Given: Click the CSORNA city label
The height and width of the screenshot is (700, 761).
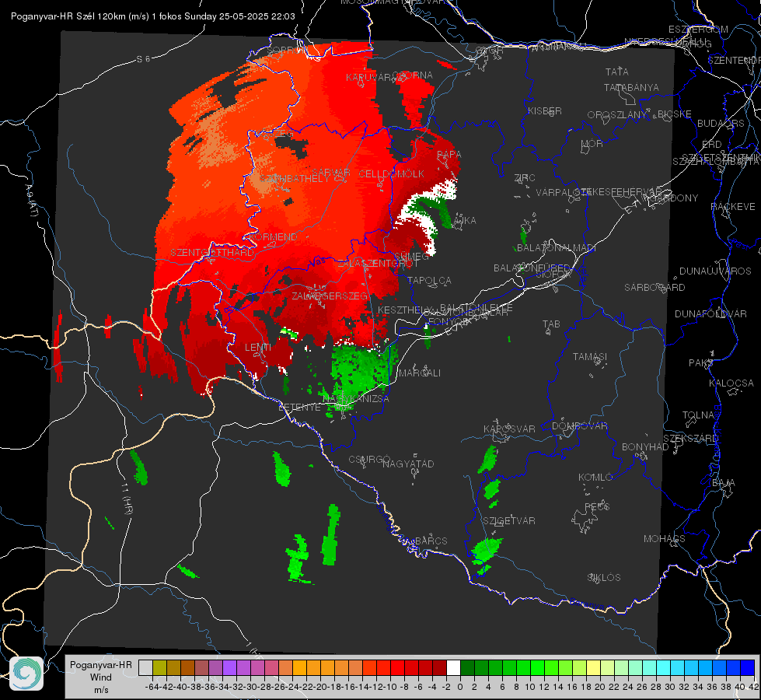Looking at the screenshot, I should point(412,75).
